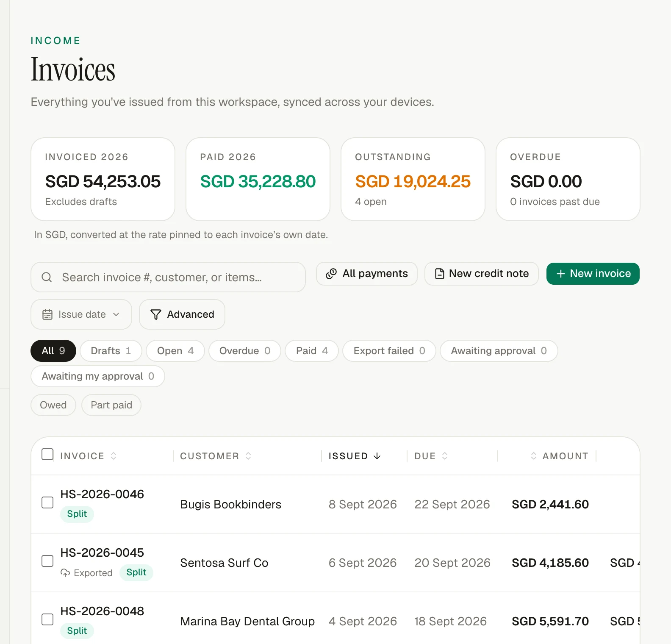The width and height of the screenshot is (671, 644).
Task: Click the Outstanding summary card
Action: click(x=413, y=179)
